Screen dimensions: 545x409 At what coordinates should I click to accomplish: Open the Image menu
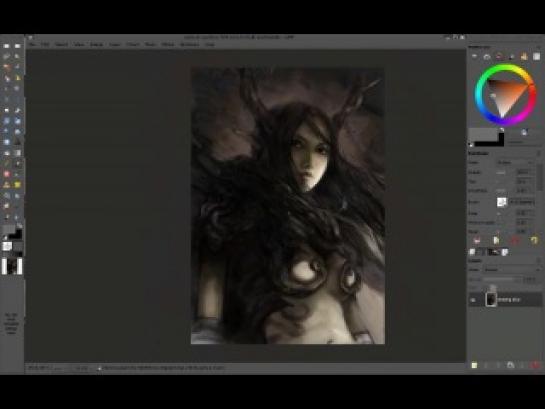tap(97, 44)
